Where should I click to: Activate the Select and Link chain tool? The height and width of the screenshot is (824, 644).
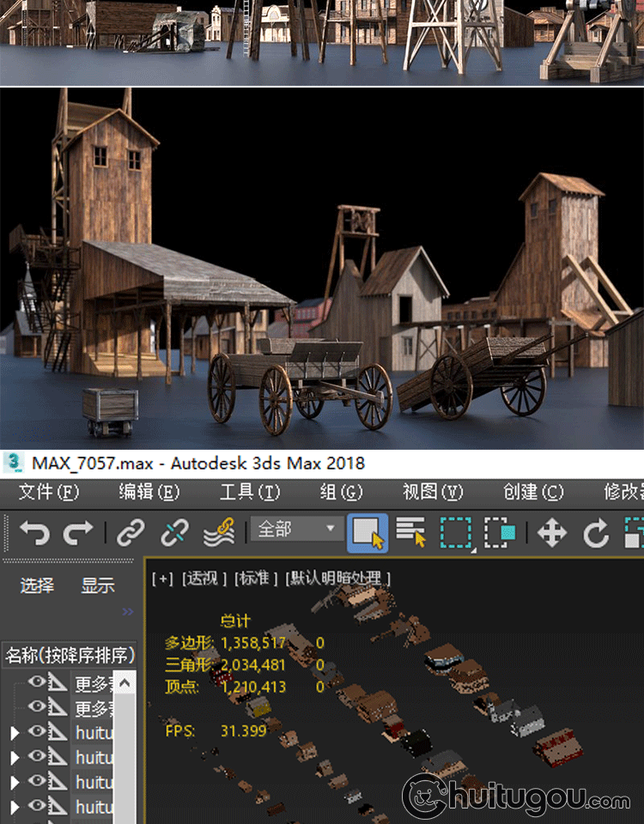131,533
